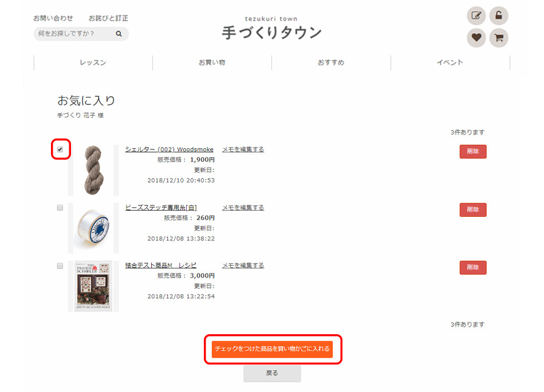544x392 pixels.
Task: Open the おすすめ menu
Action: tap(331, 62)
